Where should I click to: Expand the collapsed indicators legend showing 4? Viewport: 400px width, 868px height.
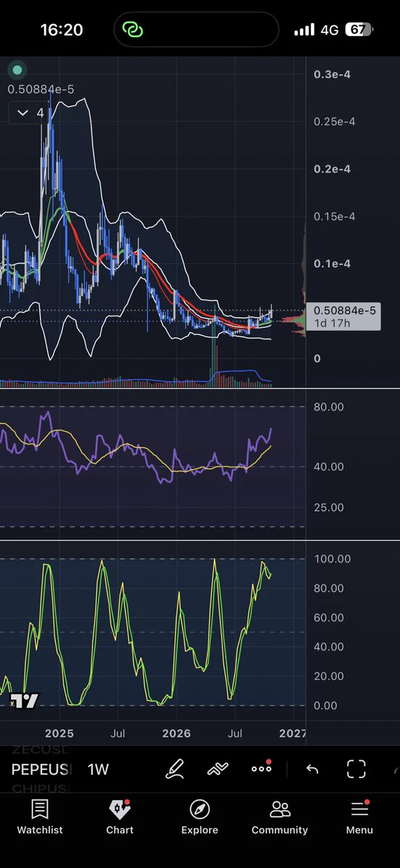30,113
